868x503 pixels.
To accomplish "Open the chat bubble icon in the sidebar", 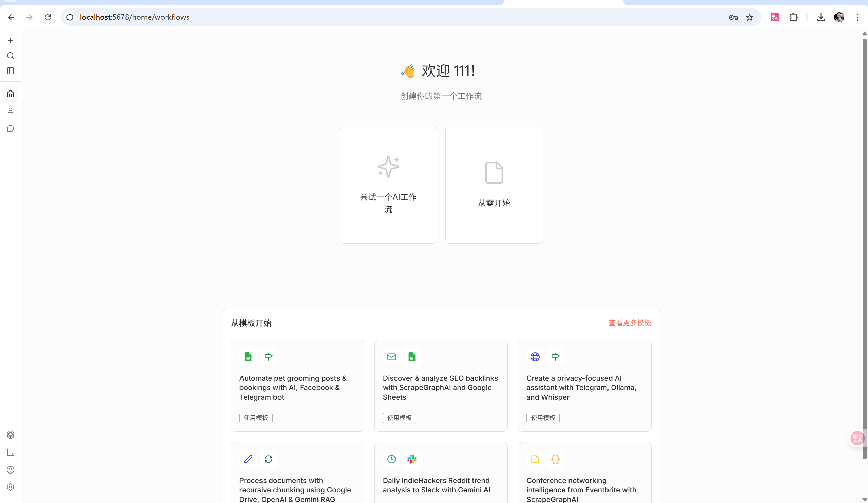I will pyautogui.click(x=10, y=128).
